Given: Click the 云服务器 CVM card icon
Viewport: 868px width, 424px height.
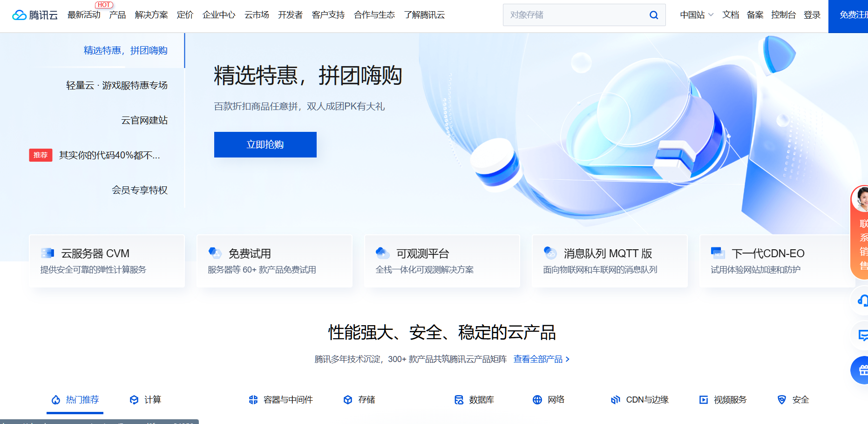Looking at the screenshot, I should coord(47,253).
